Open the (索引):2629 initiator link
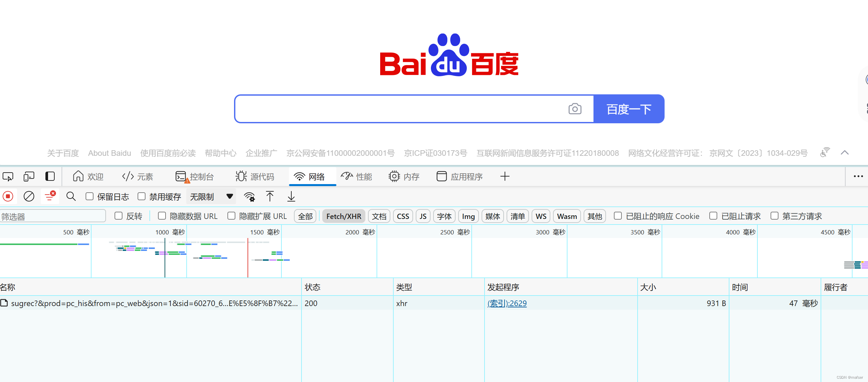 click(x=507, y=303)
